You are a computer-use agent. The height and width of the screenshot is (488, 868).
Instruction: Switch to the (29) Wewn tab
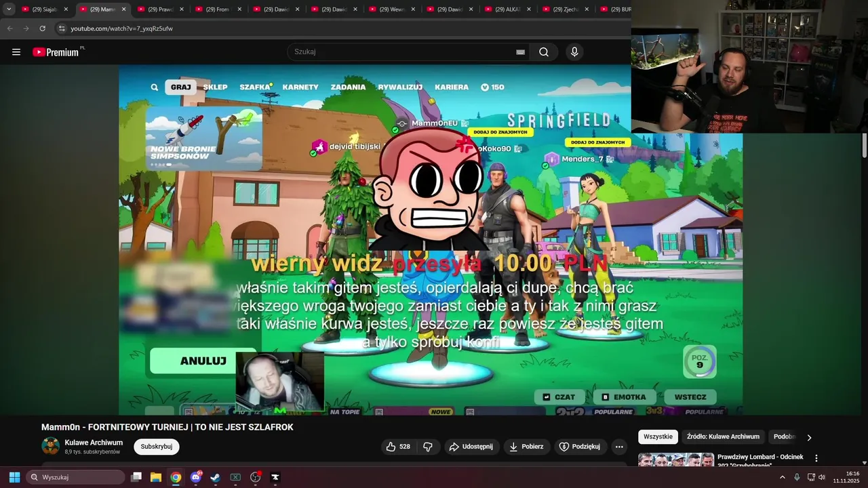[392, 9]
